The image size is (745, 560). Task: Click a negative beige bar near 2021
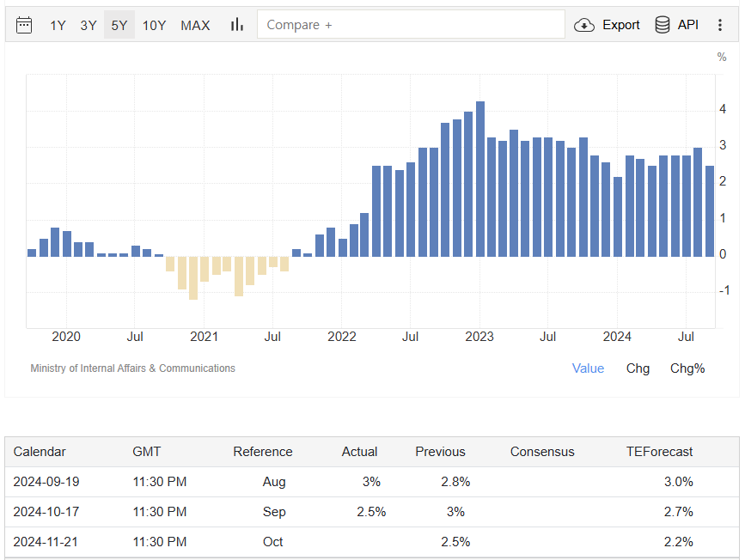click(193, 277)
